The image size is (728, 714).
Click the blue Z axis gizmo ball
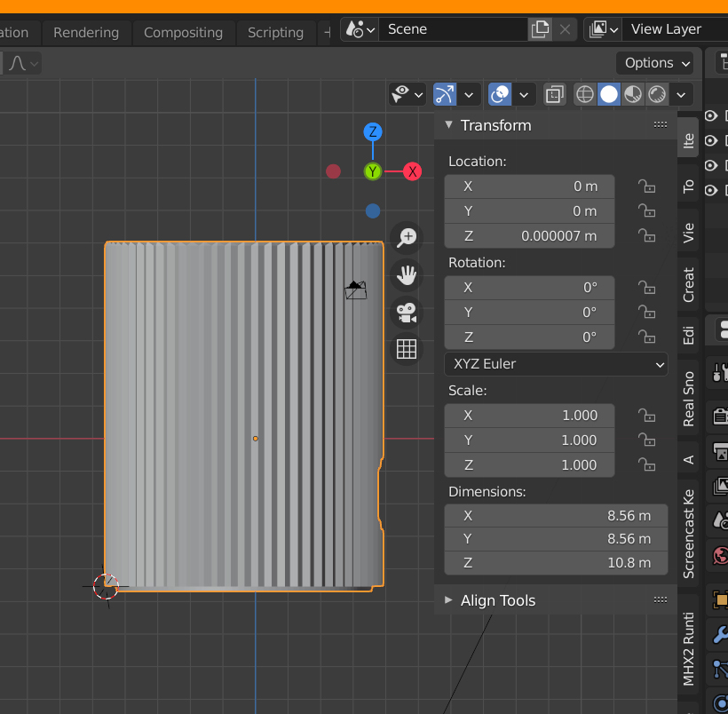tap(373, 132)
